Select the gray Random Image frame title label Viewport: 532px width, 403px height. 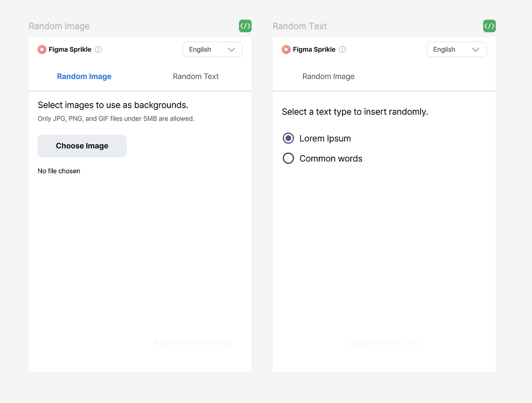[x=59, y=26]
